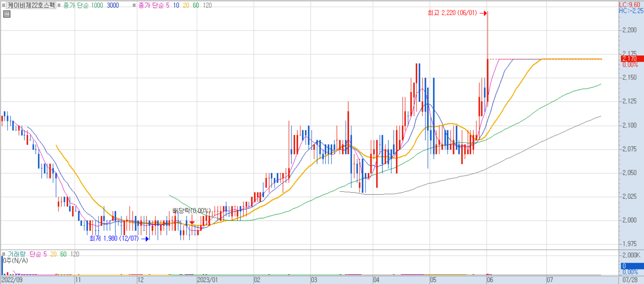Image resolution: width=644 pixels, height=284 pixels.
Task: Click the 03 month date axis label
Action: [x=314, y=280]
